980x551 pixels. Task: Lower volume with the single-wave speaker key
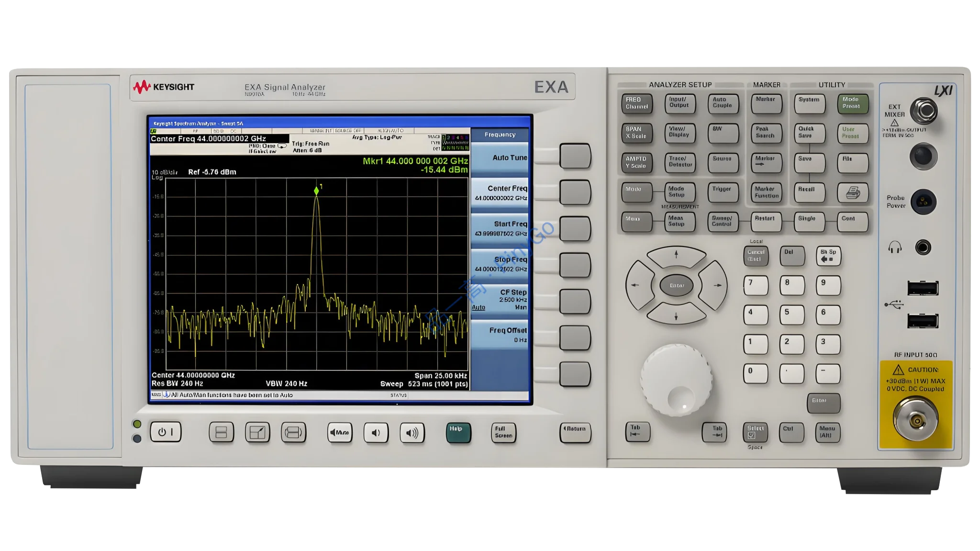[x=376, y=432]
